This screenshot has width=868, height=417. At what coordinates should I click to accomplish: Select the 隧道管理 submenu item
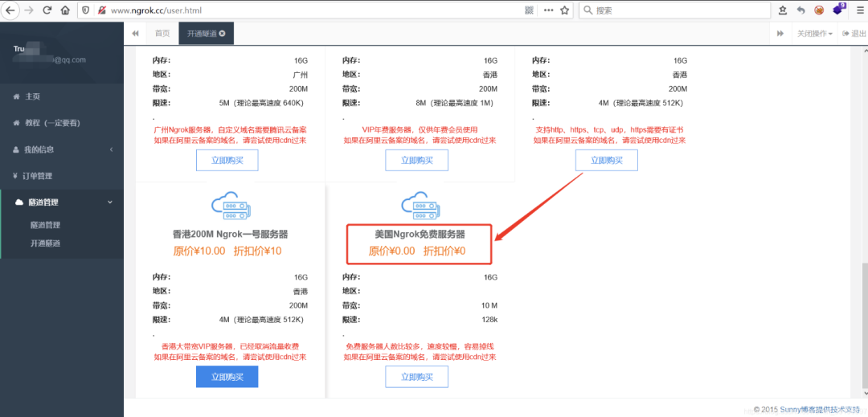coord(45,225)
